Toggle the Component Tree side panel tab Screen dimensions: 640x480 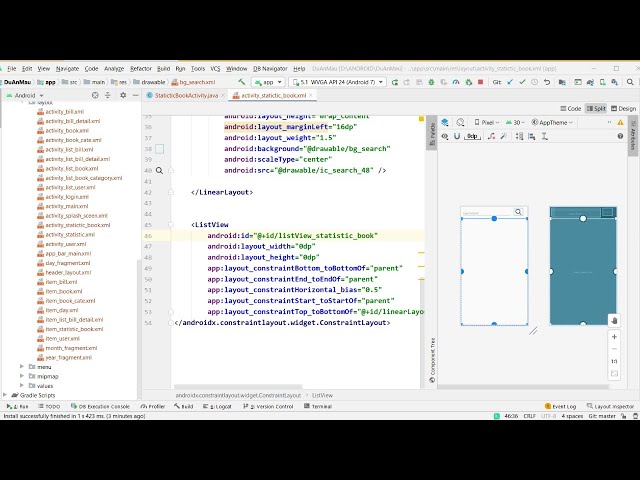coord(432,360)
